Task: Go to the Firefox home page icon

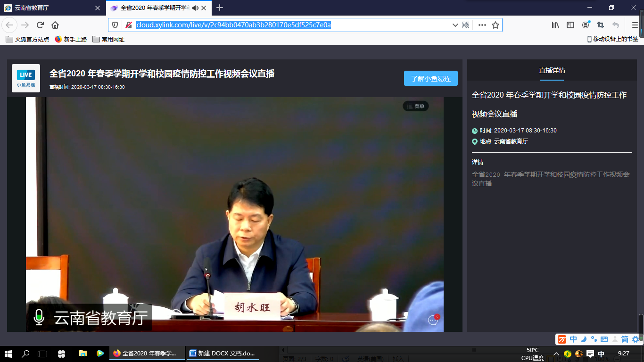Action: 55,25
